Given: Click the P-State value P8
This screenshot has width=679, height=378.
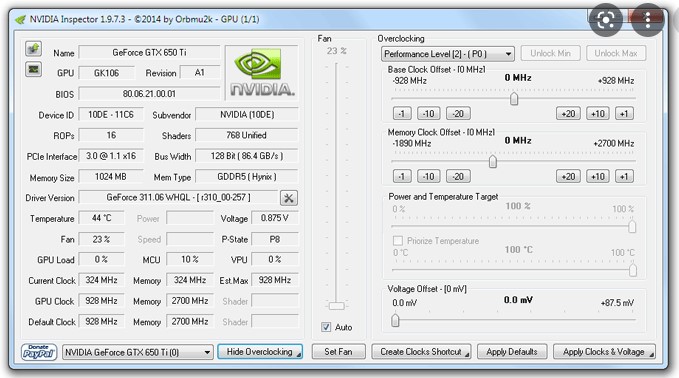Looking at the screenshot, I should click(275, 239).
